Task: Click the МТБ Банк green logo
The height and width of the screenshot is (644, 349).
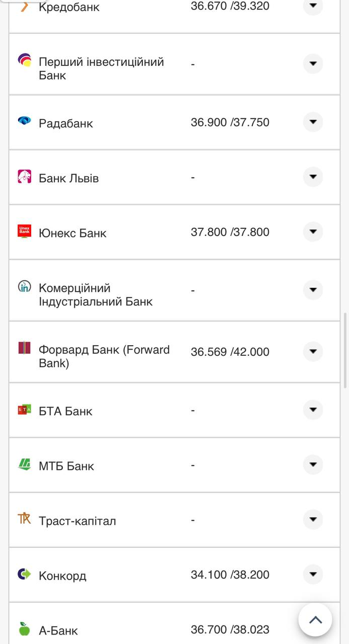Action: pos(24,464)
